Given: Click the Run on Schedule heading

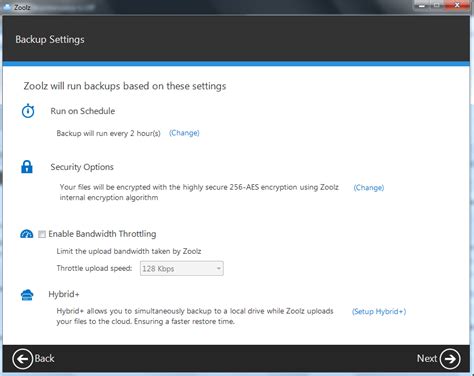Looking at the screenshot, I should pos(83,111).
